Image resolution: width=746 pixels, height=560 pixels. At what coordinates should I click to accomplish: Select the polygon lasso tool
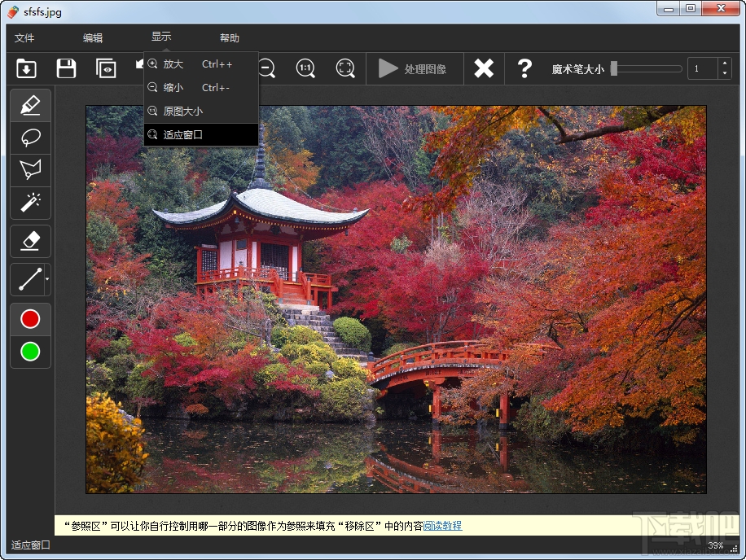click(30, 170)
